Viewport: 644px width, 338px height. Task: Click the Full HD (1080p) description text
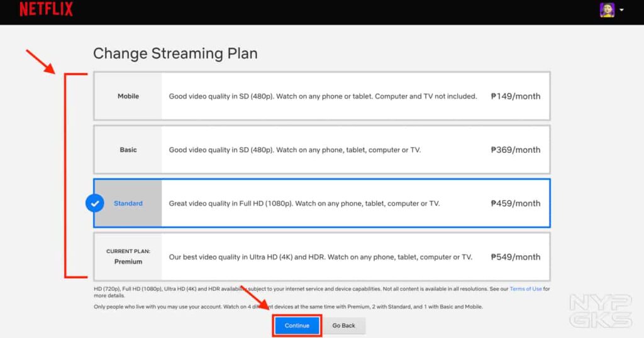304,204
